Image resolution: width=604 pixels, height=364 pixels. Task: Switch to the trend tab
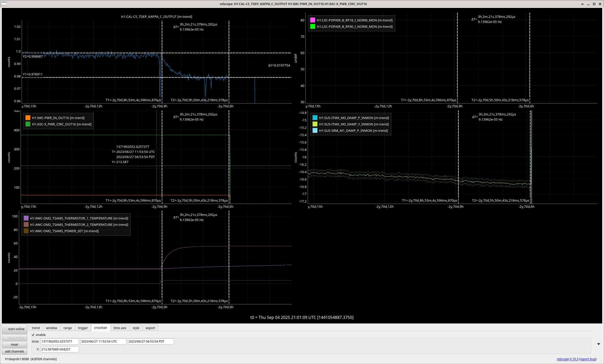[x=36, y=328]
